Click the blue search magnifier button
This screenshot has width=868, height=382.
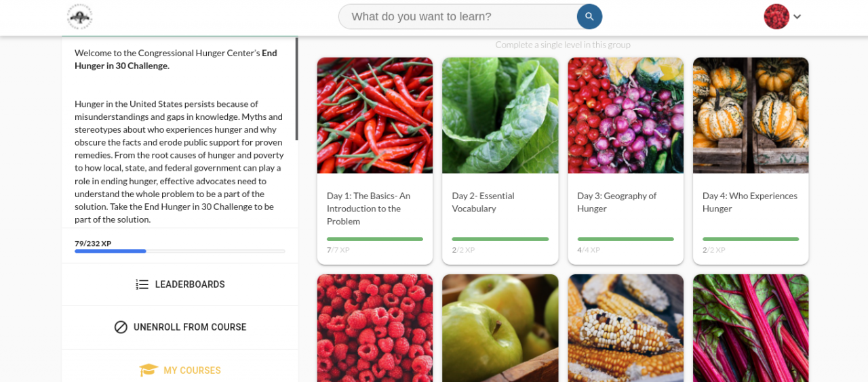pos(589,17)
